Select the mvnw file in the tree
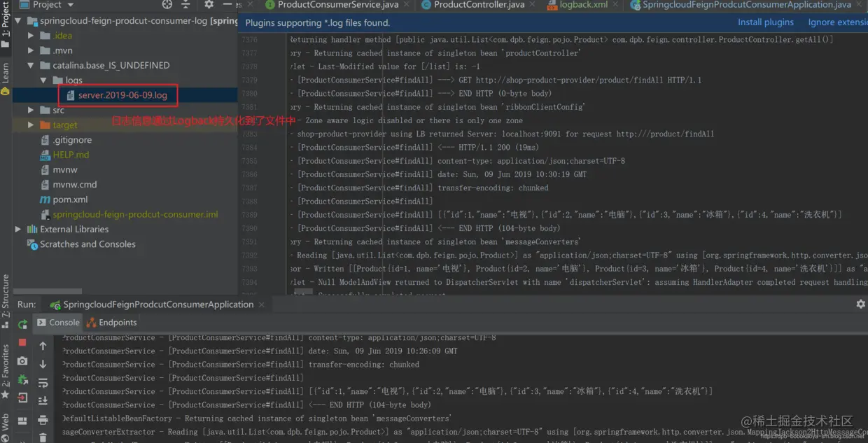Screen dimensions: 868x443 click(59, 170)
